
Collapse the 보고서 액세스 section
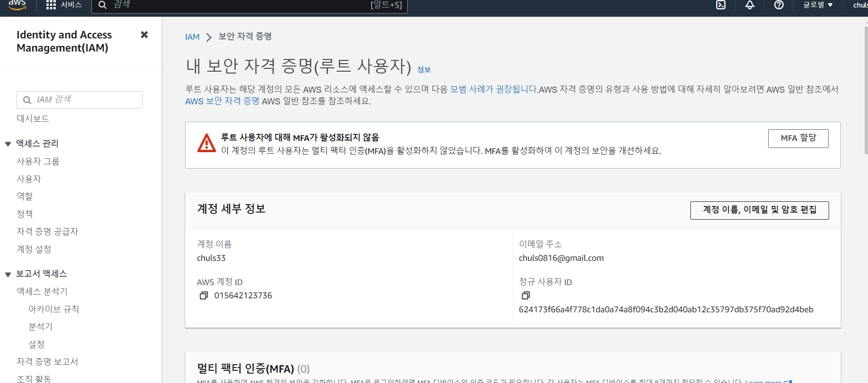[x=8, y=274]
